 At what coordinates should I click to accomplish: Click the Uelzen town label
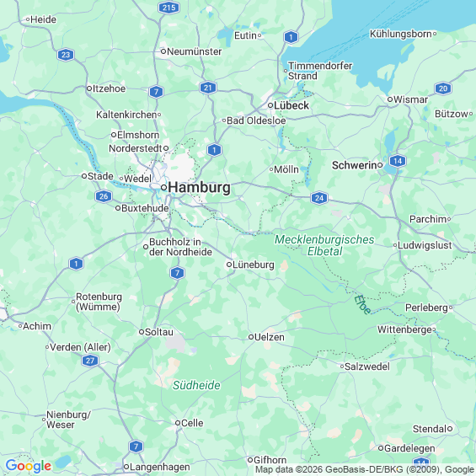(270, 337)
